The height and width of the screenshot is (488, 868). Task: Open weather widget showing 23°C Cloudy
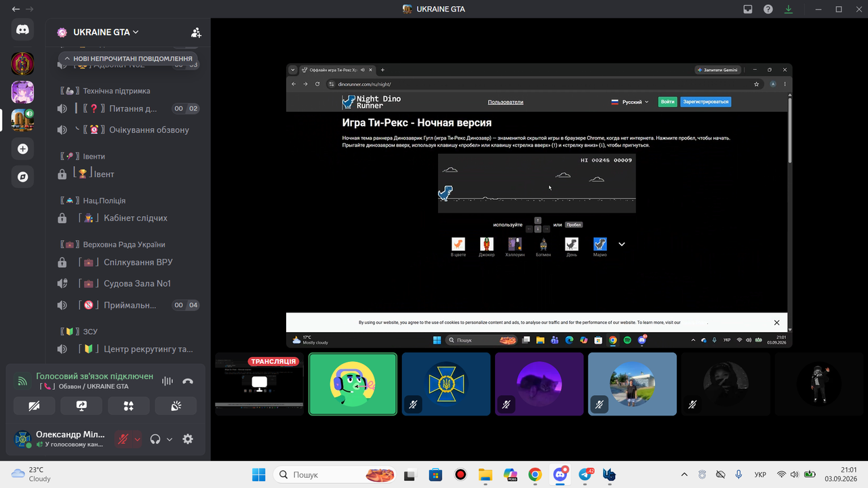coord(32,474)
